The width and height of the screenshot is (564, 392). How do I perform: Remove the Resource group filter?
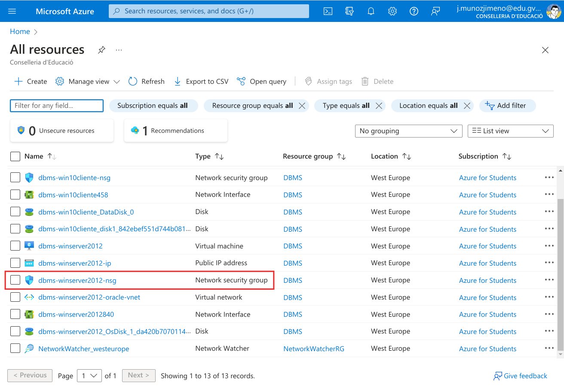pyautogui.click(x=302, y=106)
